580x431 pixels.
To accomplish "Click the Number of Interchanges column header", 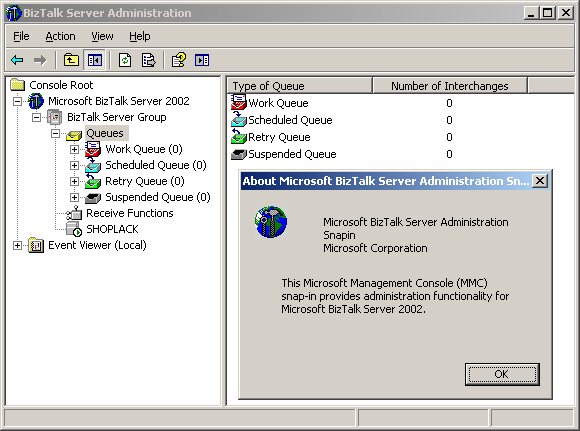I will click(x=449, y=86).
